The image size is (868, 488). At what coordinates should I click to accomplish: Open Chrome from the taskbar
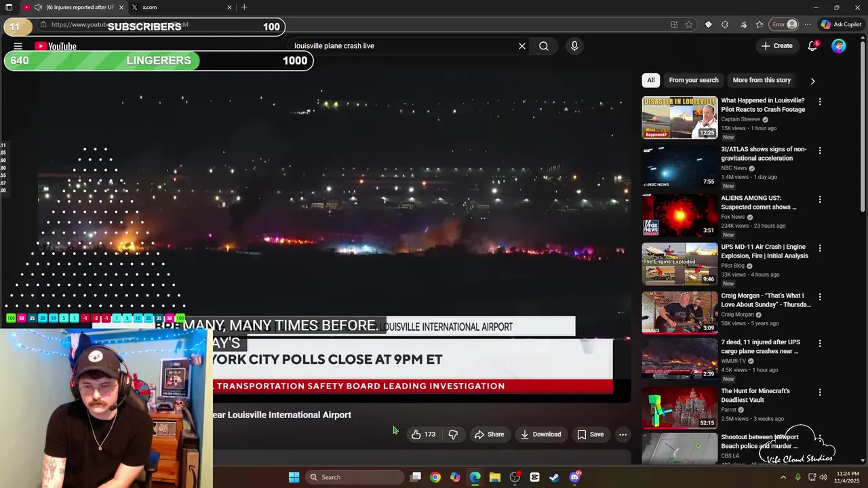click(x=435, y=477)
